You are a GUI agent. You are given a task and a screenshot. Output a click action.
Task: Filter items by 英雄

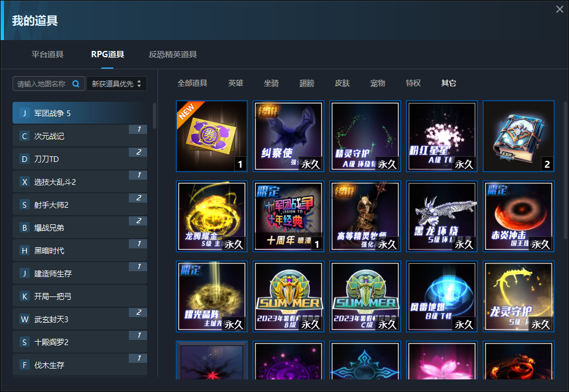pyautogui.click(x=236, y=83)
